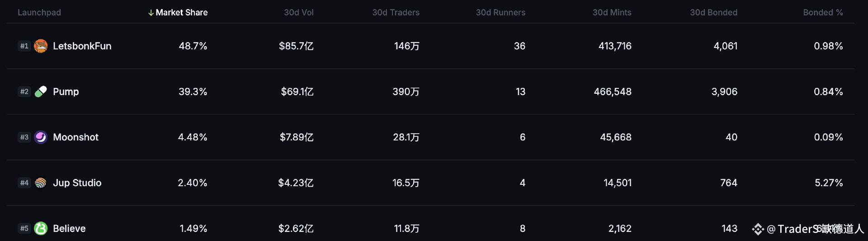Sort by the 30d Bonded column
This screenshot has width=868, height=241.
(x=714, y=13)
